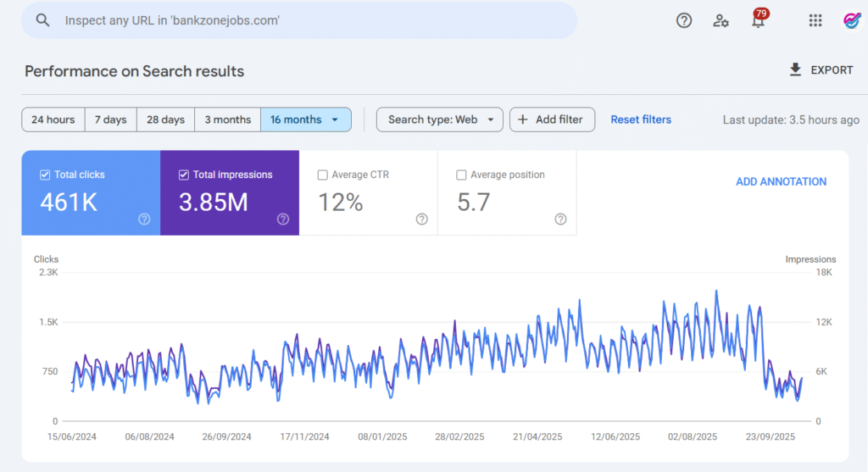868x472 pixels.
Task: Click the Add filter button
Action: (x=552, y=119)
